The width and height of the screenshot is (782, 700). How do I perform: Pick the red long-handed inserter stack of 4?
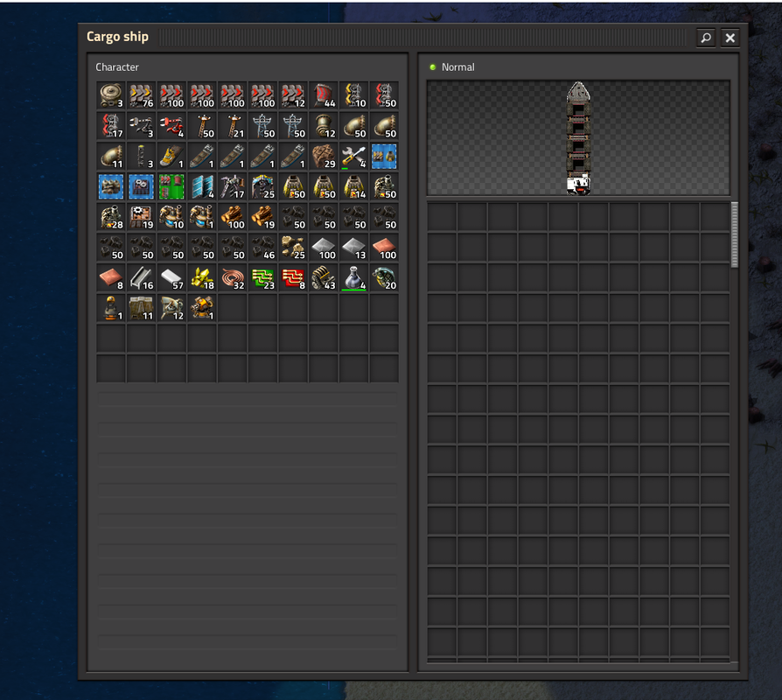171,126
